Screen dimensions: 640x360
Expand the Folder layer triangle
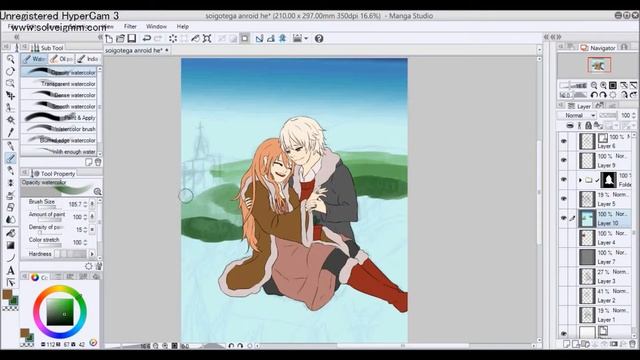[580, 180]
